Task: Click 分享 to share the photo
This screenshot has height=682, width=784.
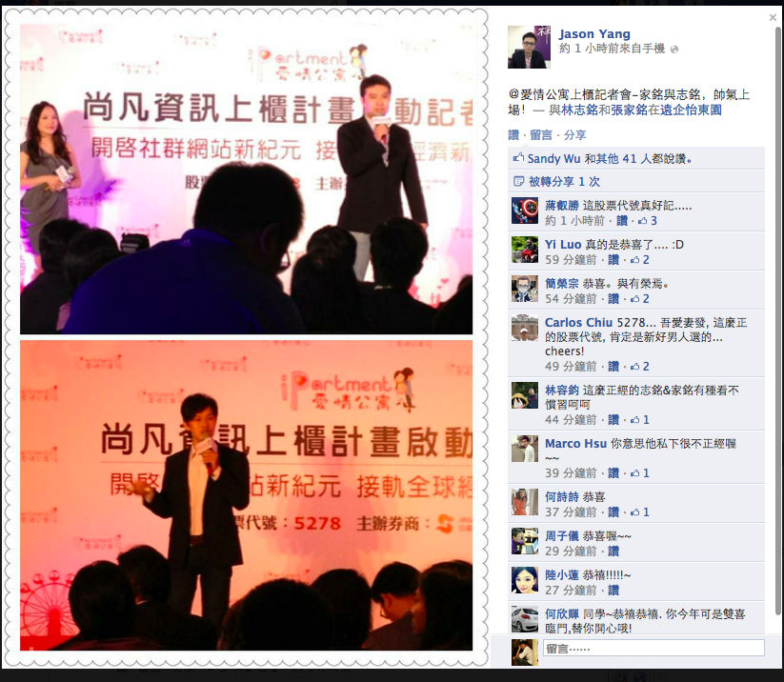Action: (575, 135)
